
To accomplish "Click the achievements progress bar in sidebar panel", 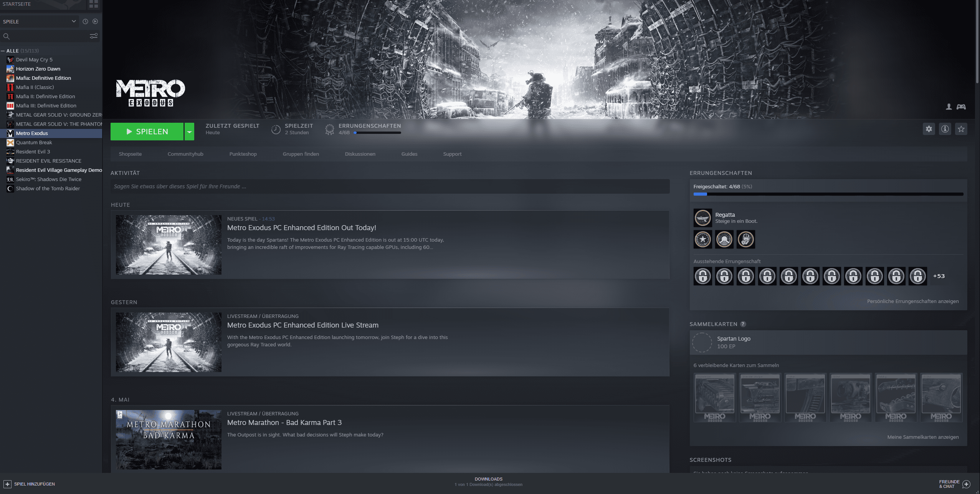I will [x=828, y=194].
